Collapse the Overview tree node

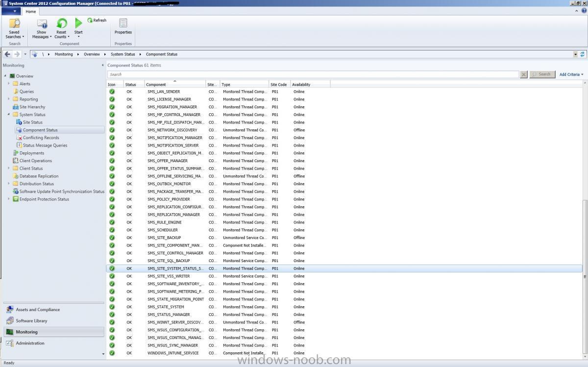point(5,76)
